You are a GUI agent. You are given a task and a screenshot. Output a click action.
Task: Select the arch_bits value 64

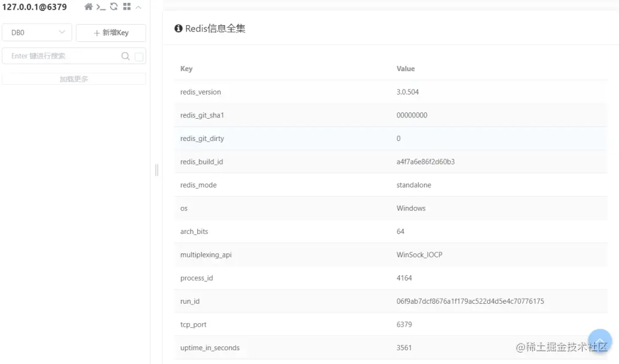tap(400, 232)
